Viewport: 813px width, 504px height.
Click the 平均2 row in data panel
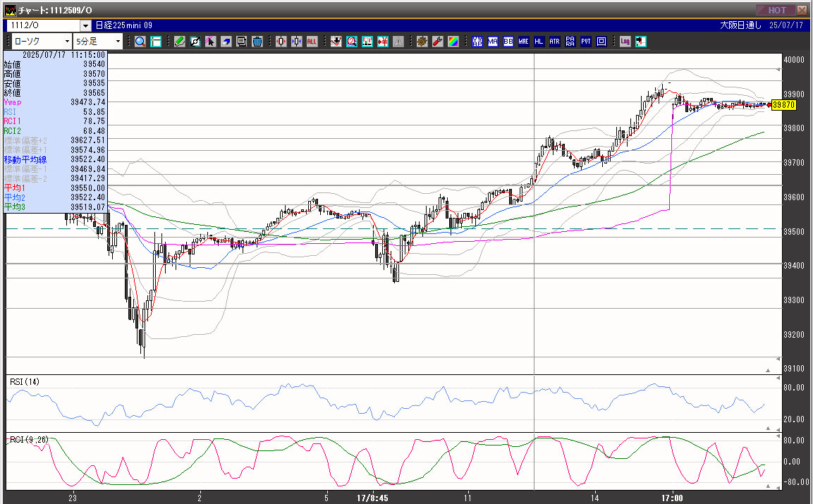coord(54,197)
